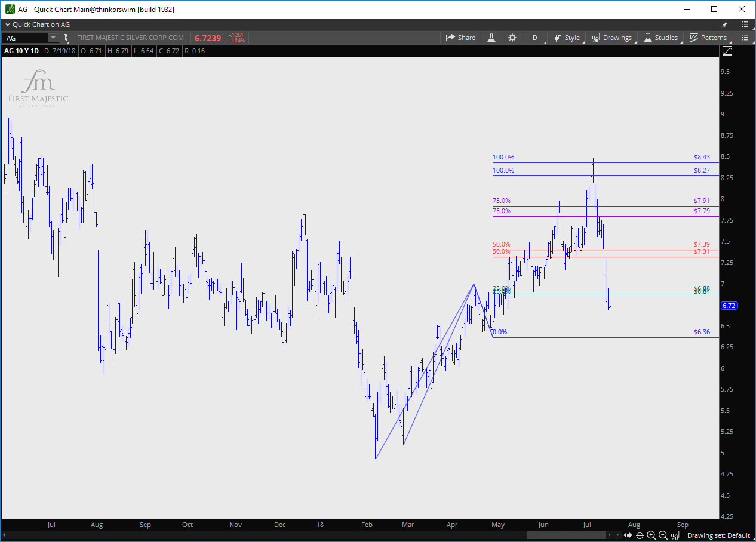The height and width of the screenshot is (542, 756).
Task: Open the Studies menu
Action: (660, 38)
